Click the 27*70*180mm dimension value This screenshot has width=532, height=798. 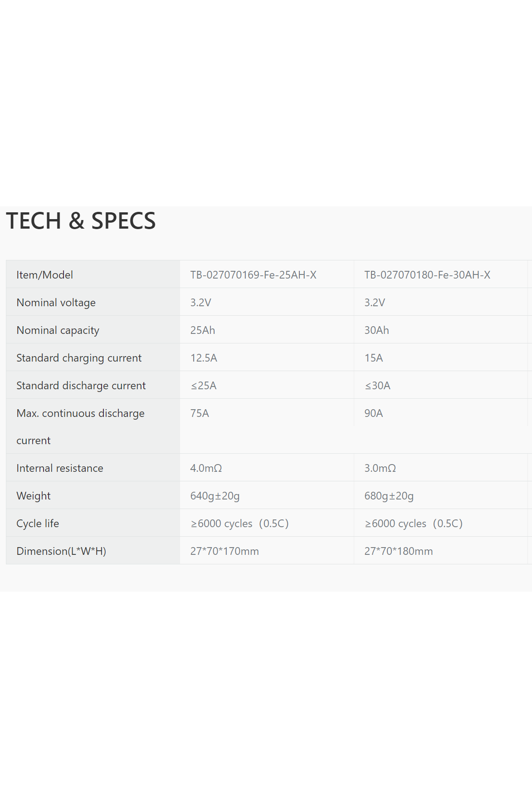[x=398, y=551]
